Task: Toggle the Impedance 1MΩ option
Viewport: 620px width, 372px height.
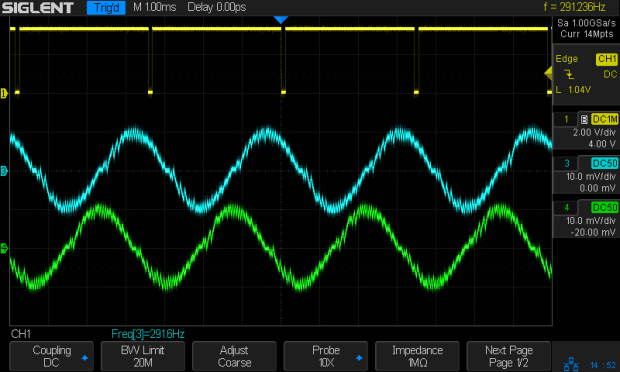Action: (417, 356)
